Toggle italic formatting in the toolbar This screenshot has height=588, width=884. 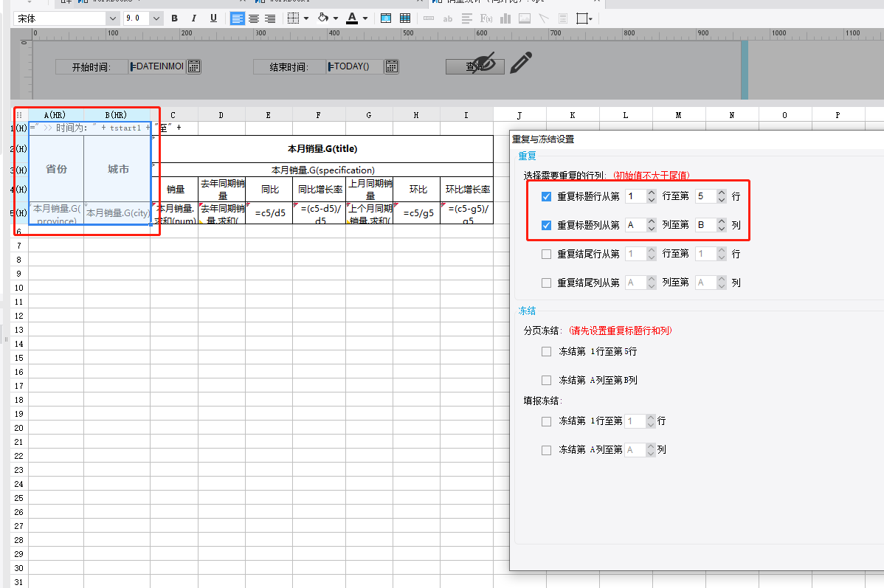pos(194,18)
